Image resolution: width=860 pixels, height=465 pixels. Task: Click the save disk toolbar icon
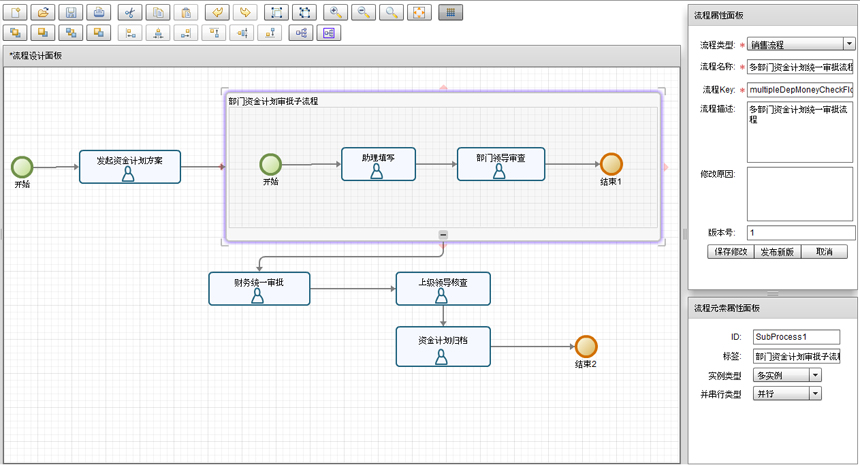pos(71,13)
